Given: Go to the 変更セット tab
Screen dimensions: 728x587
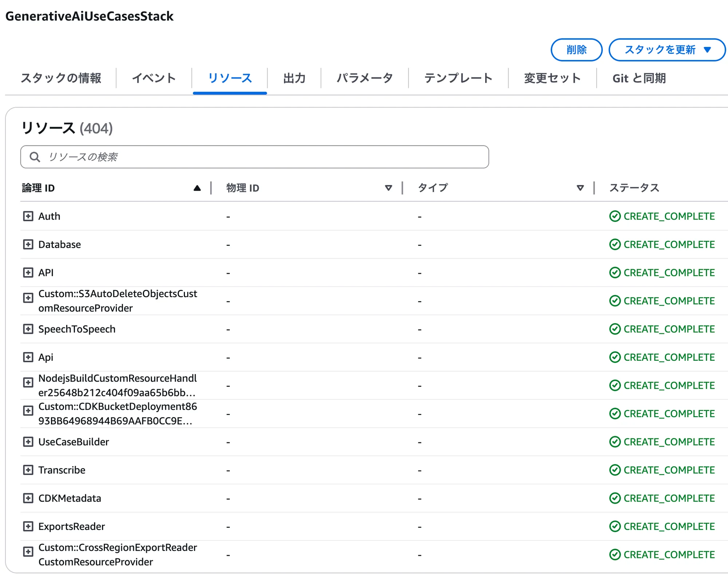Looking at the screenshot, I should point(552,78).
